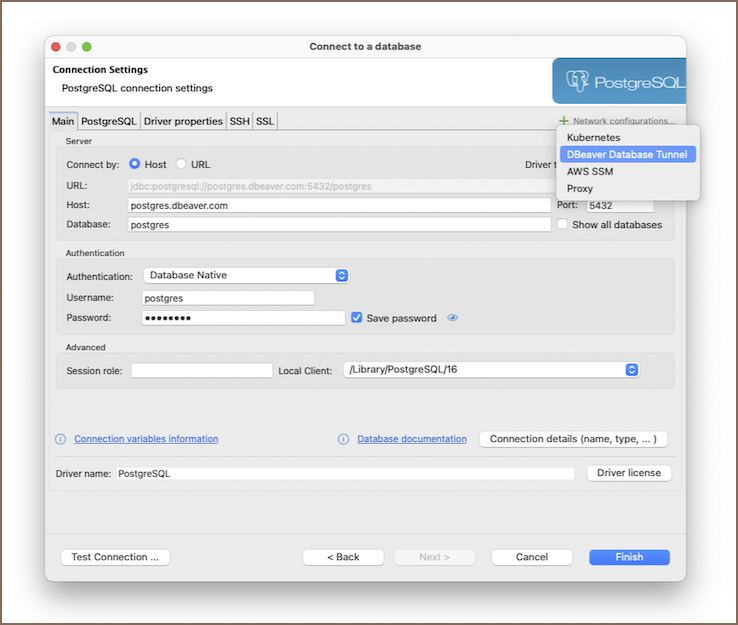Pick AWS SSM from the menu
738x625 pixels.
590,172
